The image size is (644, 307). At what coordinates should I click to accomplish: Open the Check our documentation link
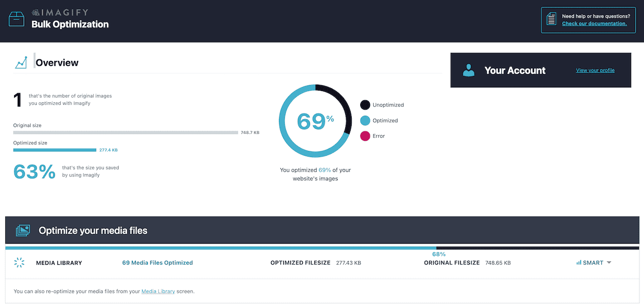click(x=594, y=23)
